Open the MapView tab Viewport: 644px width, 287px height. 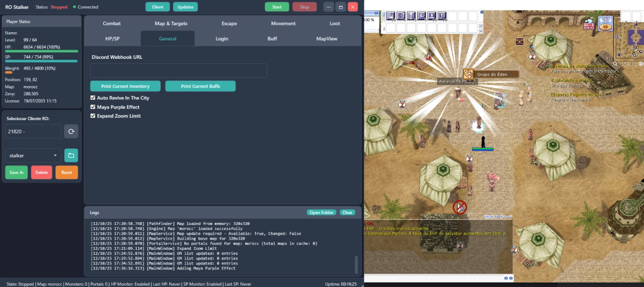tap(327, 39)
